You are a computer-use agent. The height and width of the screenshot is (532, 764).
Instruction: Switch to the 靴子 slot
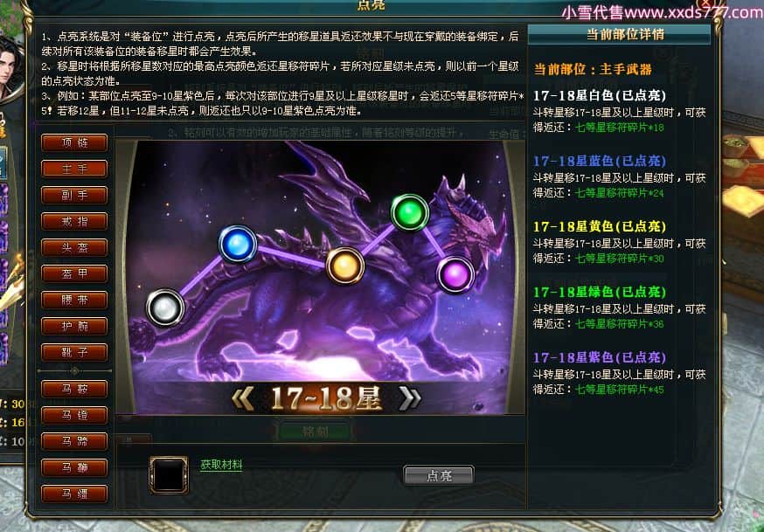[74, 352]
